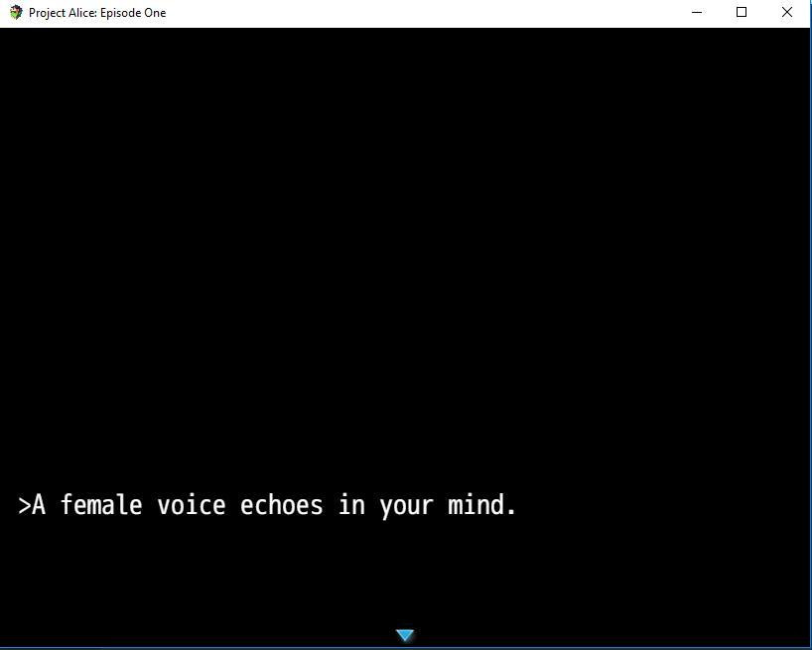Click the Project Alice app icon in title bar

[16, 13]
